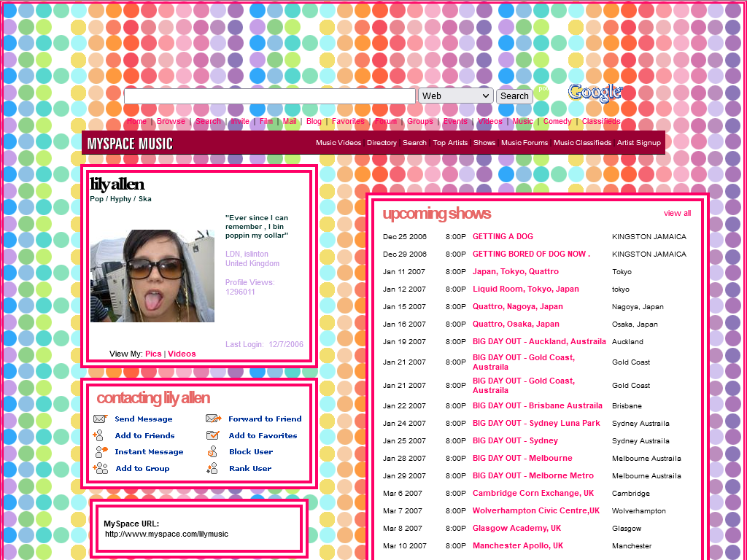Open Groups in the navigation bar
This screenshot has width=747, height=560.
(x=420, y=121)
